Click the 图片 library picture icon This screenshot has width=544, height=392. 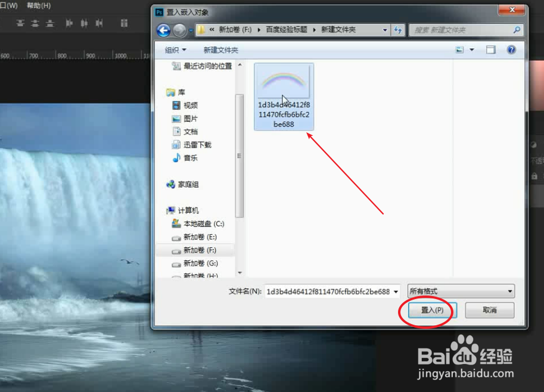click(x=176, y=119)
